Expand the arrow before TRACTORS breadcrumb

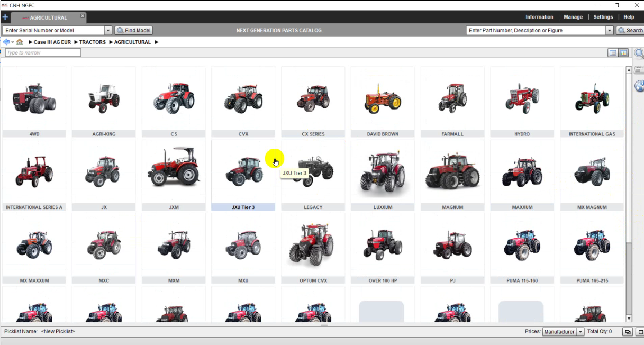click(x=76, y=42)
